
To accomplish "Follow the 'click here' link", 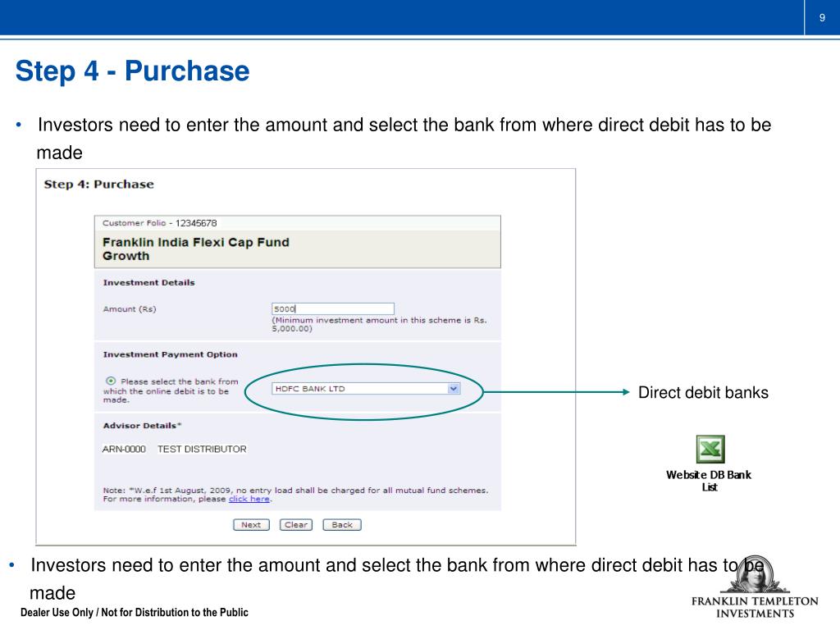I will tap(249, 499).
